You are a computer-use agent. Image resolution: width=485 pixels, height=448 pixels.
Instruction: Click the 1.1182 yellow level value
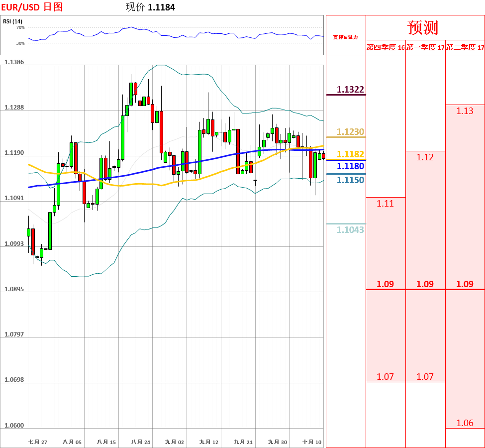click(x=350, y=154)
